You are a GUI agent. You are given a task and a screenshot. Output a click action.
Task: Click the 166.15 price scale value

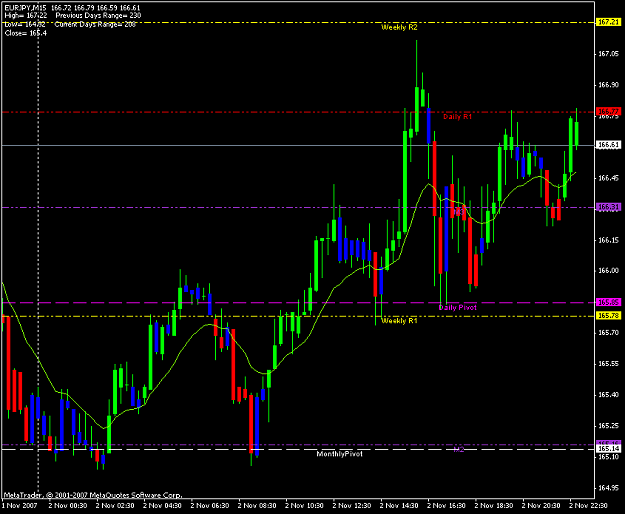(609, 240)
